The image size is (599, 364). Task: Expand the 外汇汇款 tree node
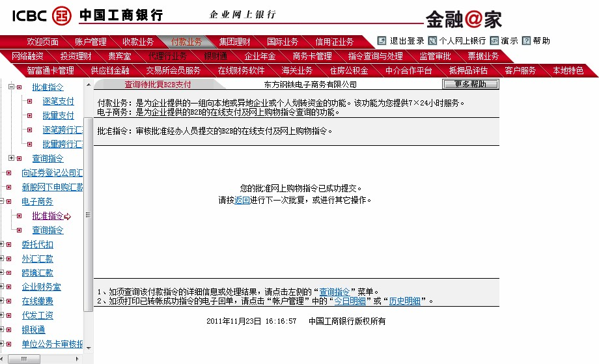click(1, 259)
